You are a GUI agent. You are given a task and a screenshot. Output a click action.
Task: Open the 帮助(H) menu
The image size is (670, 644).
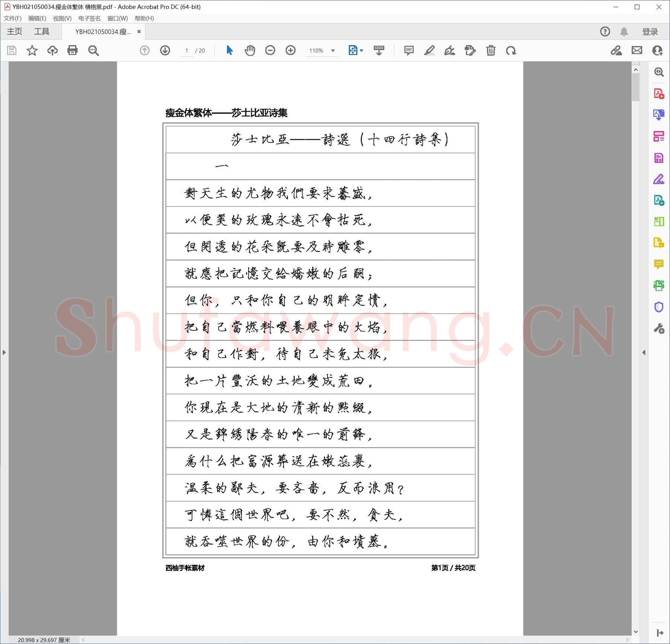point(144,18)
